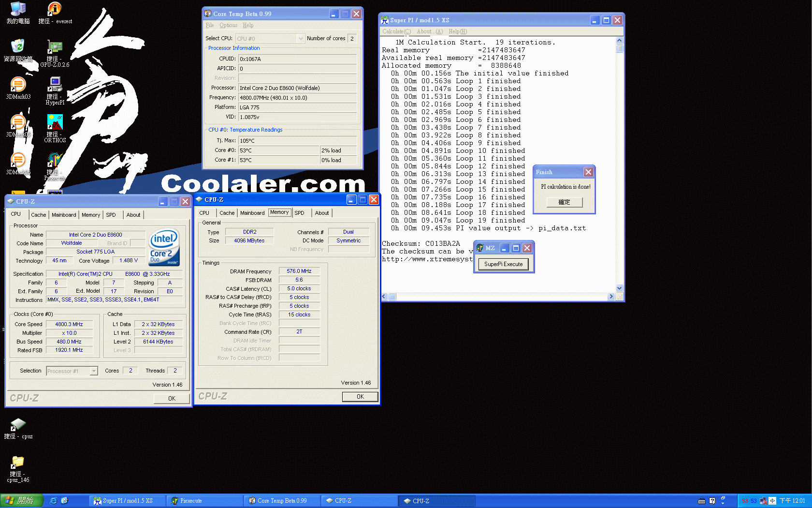Open the everest shortcut icon
This screenshot has width=812, height=508.
click(x=55, y=13)
